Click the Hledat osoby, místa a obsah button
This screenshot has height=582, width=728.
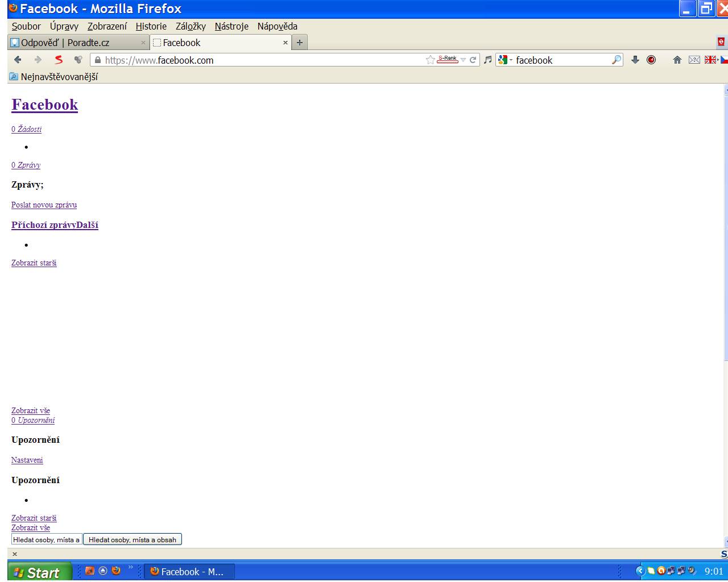pos(133,539)
